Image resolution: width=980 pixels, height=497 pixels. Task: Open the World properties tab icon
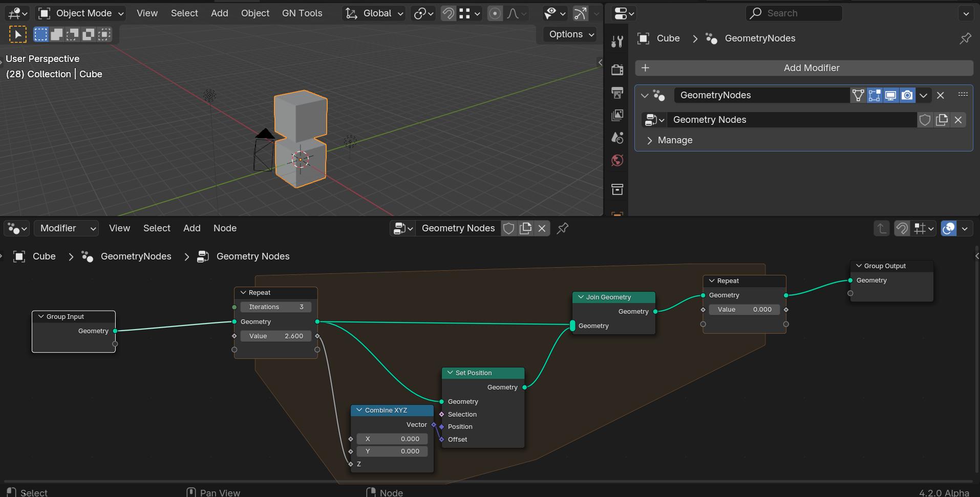pyautogui.click(x=617, y=161)
